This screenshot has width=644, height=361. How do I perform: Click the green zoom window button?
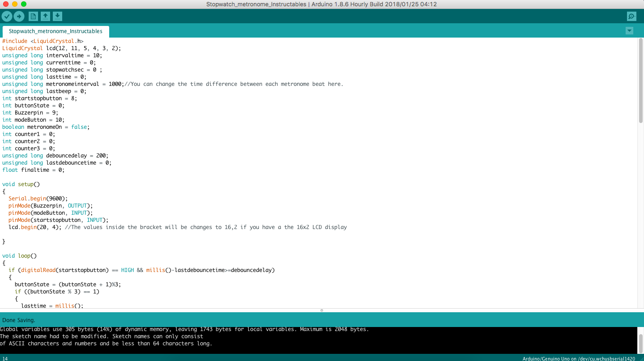click(x=24, y=4)
